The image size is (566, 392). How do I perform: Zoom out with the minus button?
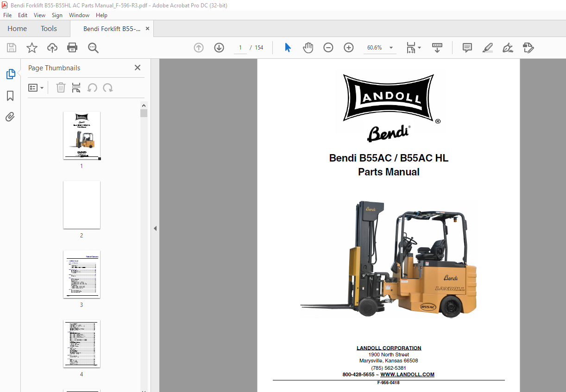pyautogui.click(x=328, y=48)
